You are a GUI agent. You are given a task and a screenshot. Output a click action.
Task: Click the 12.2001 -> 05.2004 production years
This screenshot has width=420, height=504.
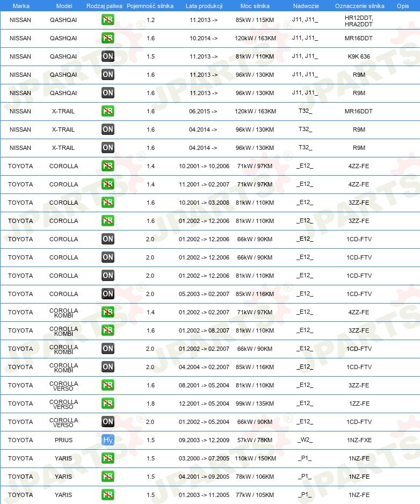click(204, 404)
